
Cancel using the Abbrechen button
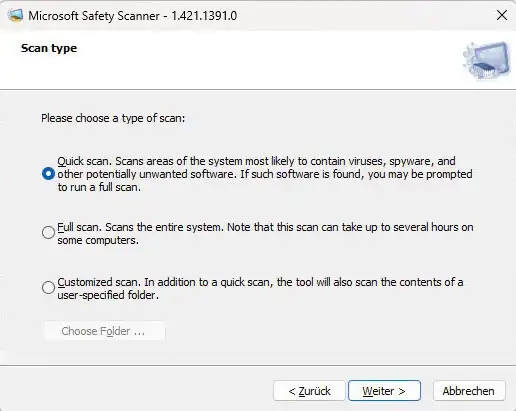coord(469,391)
